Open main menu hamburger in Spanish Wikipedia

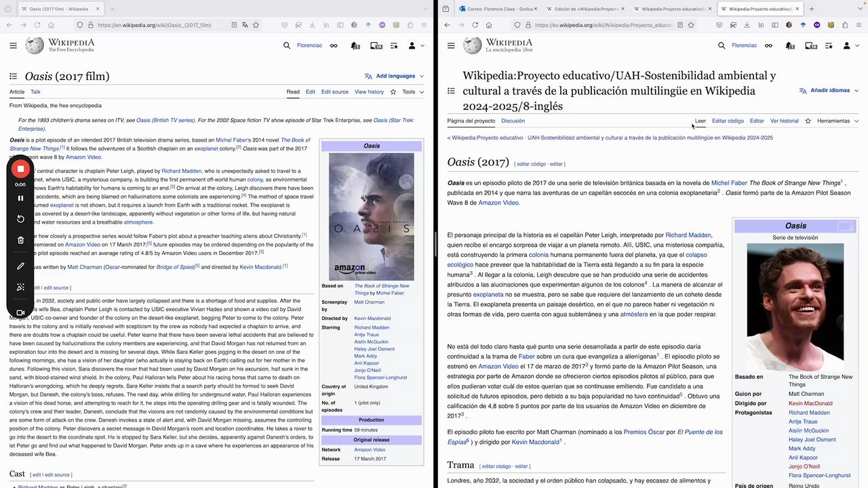[451, 45]
